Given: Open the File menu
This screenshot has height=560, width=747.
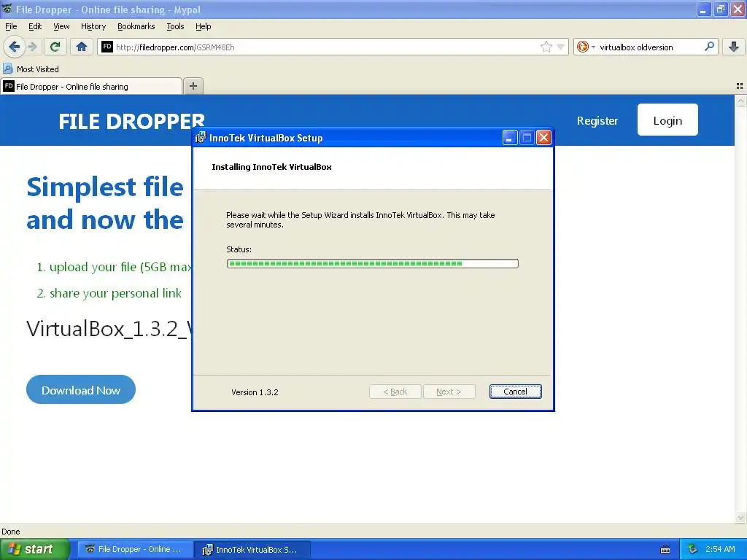Looking at the screenshot, I should [x=11, y=26].
